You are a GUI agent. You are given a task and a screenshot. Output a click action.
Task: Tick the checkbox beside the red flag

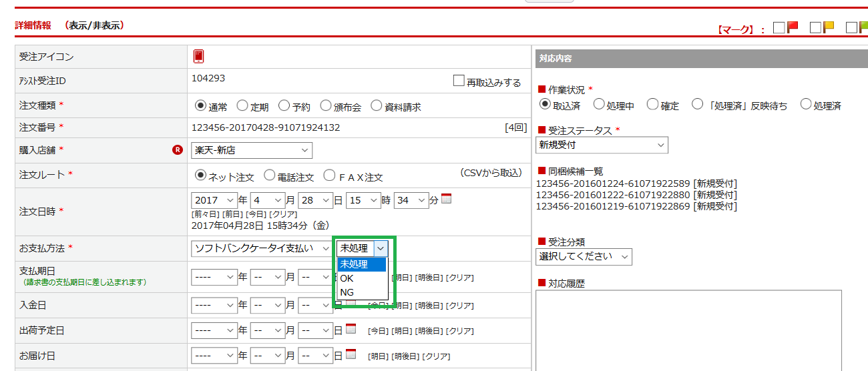pyautogui.click(x=779, y=28)
